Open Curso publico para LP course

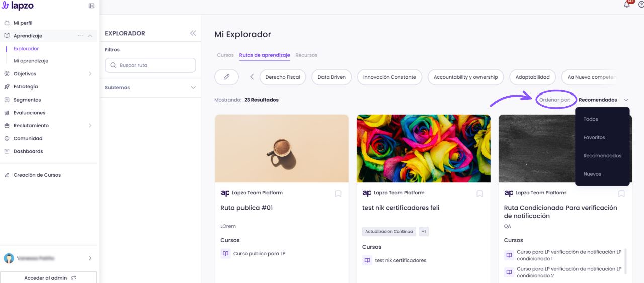[x=259, y=254]
